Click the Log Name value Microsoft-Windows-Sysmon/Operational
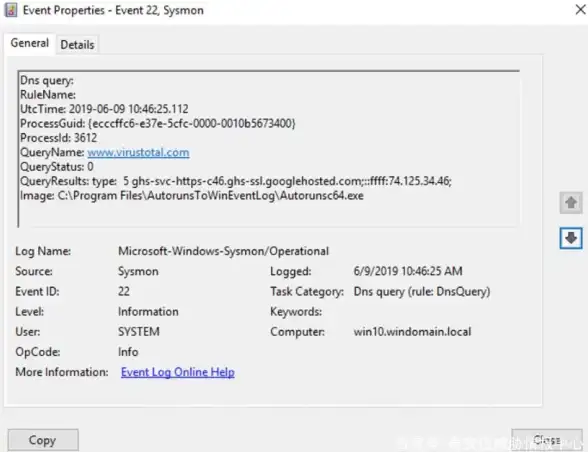 [224, 251]
